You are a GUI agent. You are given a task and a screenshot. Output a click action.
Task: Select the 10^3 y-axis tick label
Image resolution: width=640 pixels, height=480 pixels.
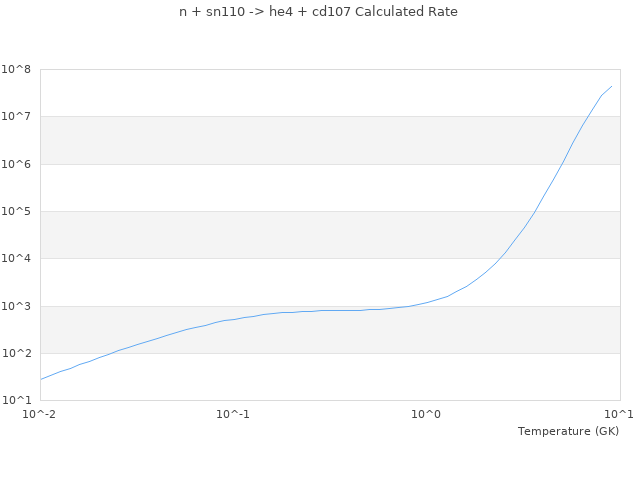pyautogui.click(x=17, y=307)
